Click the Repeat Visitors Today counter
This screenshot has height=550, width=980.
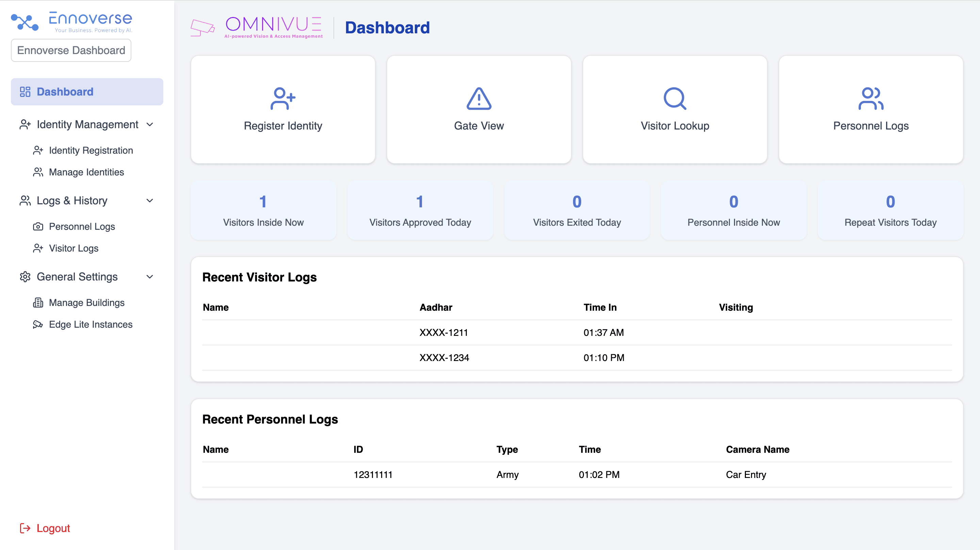[890, 210]
